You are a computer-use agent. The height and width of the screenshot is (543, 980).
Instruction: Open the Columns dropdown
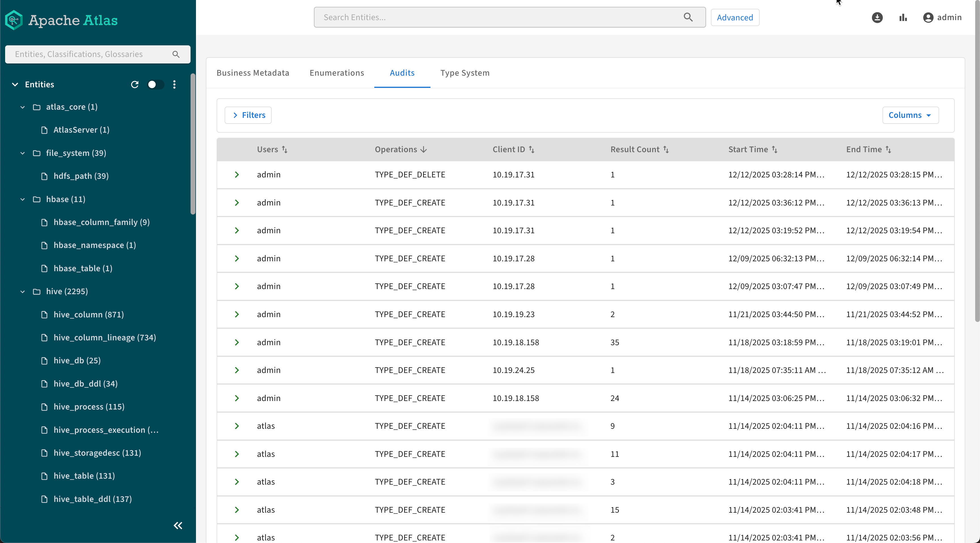click(x=910, y=115)
